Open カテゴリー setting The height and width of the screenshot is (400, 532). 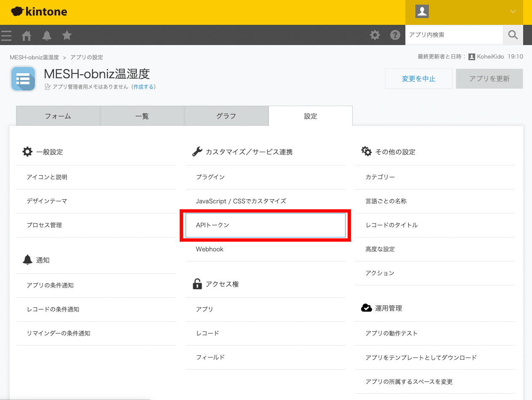(435, 177)
